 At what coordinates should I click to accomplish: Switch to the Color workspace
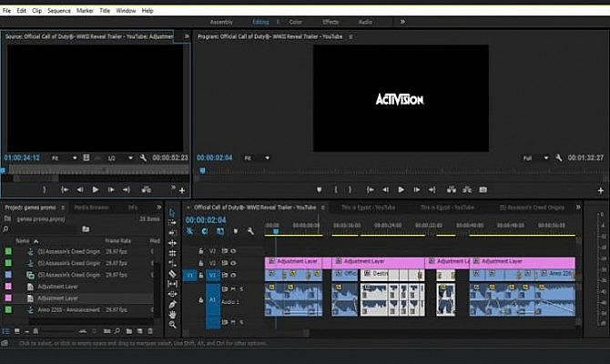coord(296,22)
